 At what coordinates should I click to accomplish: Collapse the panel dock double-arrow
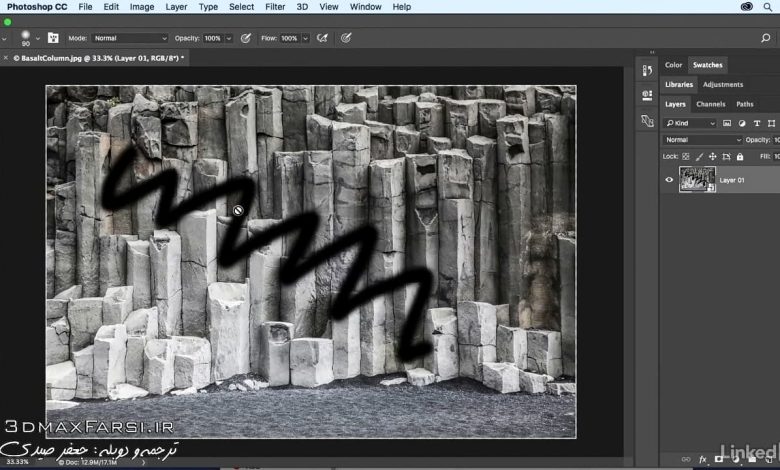pyautogui.click(x=652, y=52)
